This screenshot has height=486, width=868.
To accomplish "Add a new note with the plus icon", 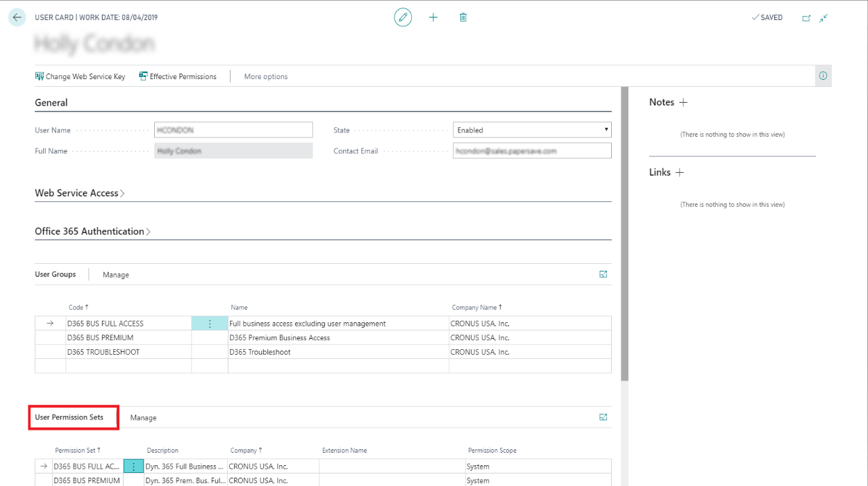I will (x=683, y=102).
